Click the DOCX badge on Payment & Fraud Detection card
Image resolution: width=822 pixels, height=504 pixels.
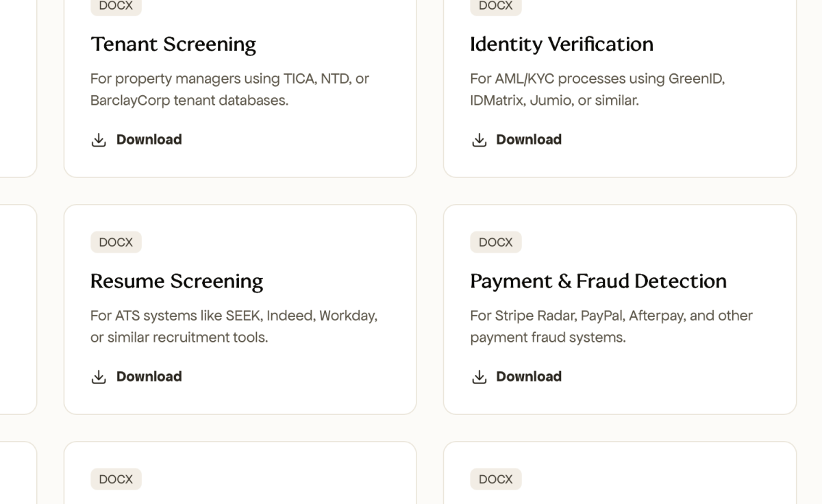(x=495, y=242)
